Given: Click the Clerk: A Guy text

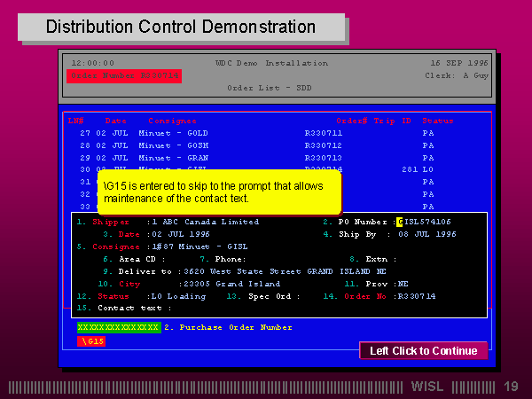Looking at the screenshot, I should pos(457,75).
